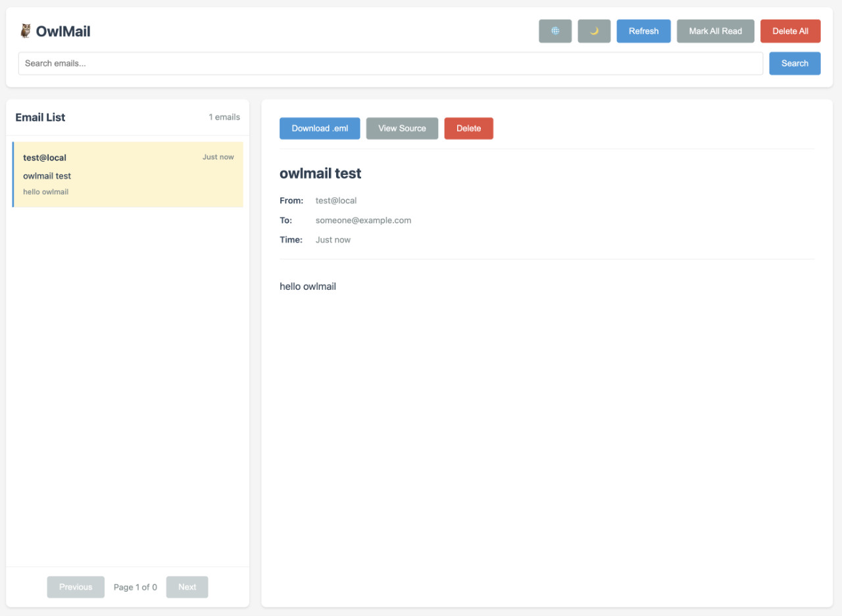Click the From address in email details
Viewport: 842px width, 616px height.
(x=336, y=201)
